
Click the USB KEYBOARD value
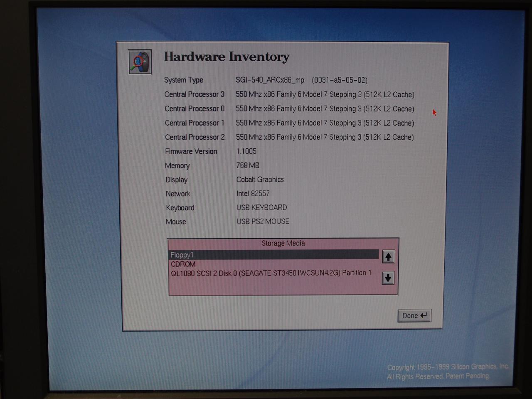pos(262,207)
